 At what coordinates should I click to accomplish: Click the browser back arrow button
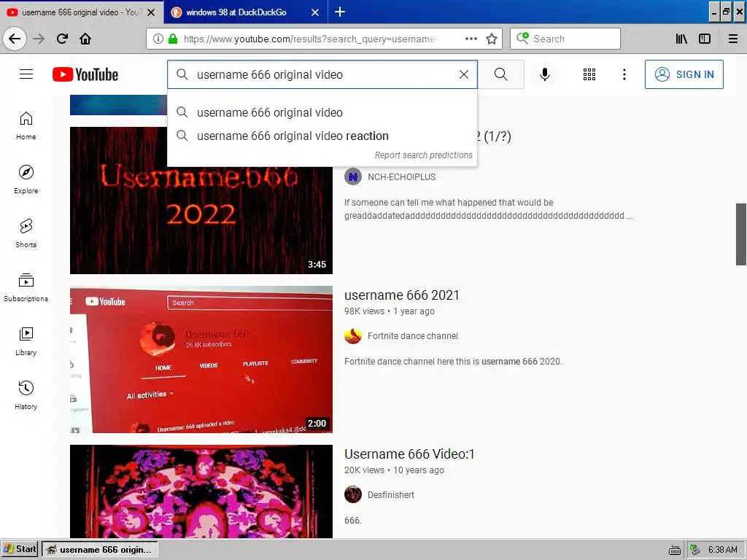[15, 39]
